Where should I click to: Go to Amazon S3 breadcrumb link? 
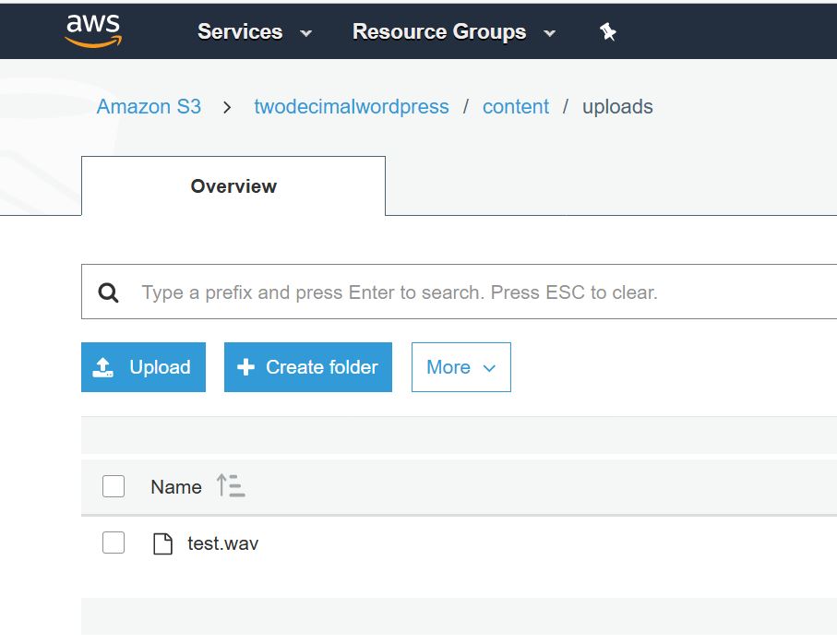coord(149,107)
